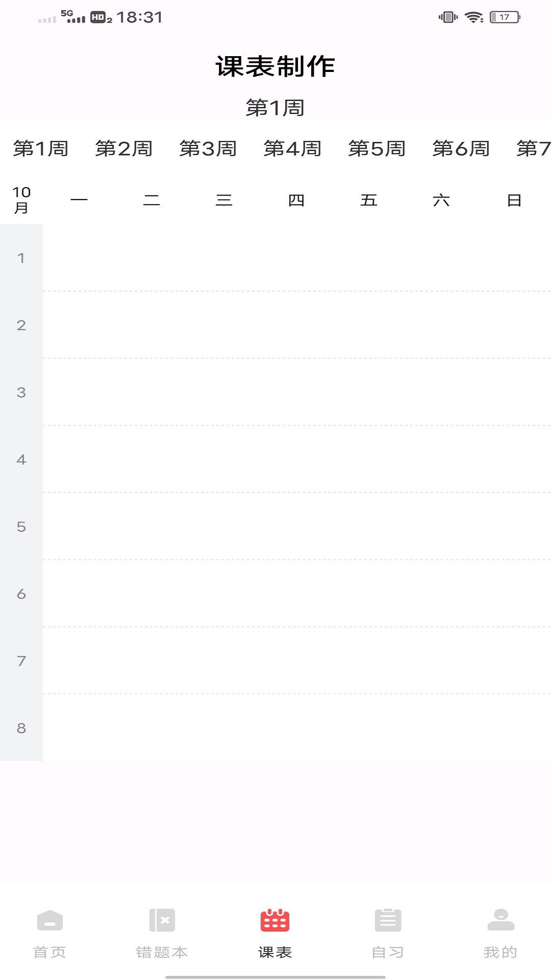Select the period 1 row label

tap(21, 258)
